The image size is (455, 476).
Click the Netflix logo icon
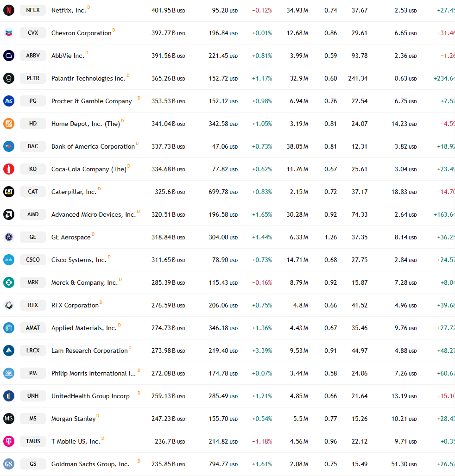(x=9, y=10)
